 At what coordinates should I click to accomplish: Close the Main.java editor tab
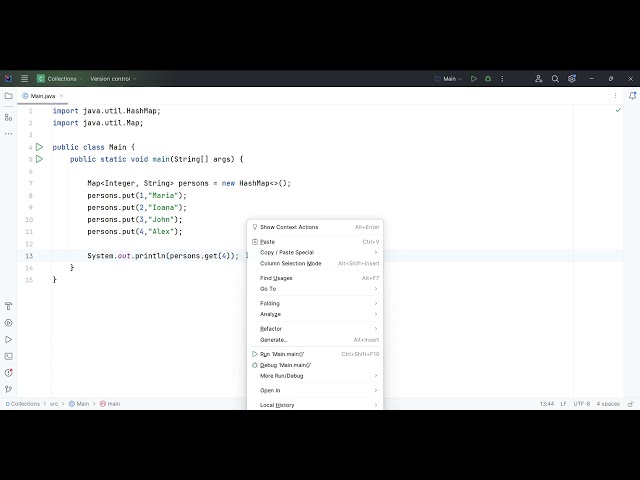click(x=61, y=96)
